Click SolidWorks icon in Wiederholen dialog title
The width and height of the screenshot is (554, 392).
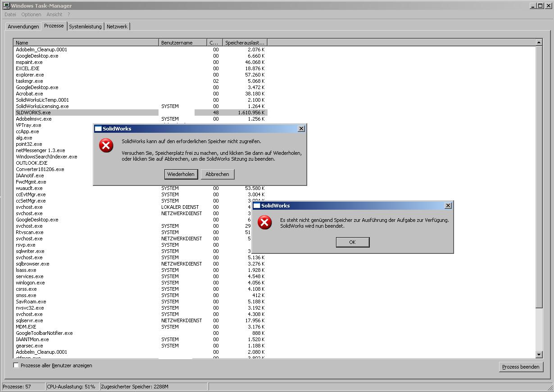[98, 129]
